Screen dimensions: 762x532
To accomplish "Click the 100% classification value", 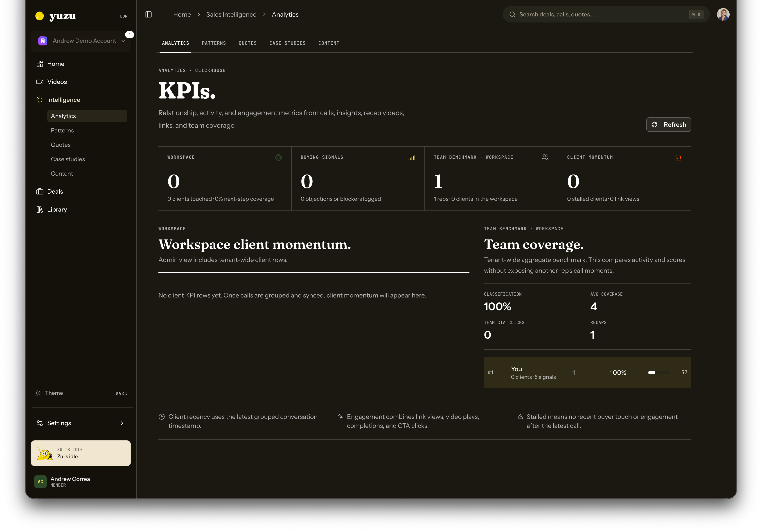I will [497, 306].
